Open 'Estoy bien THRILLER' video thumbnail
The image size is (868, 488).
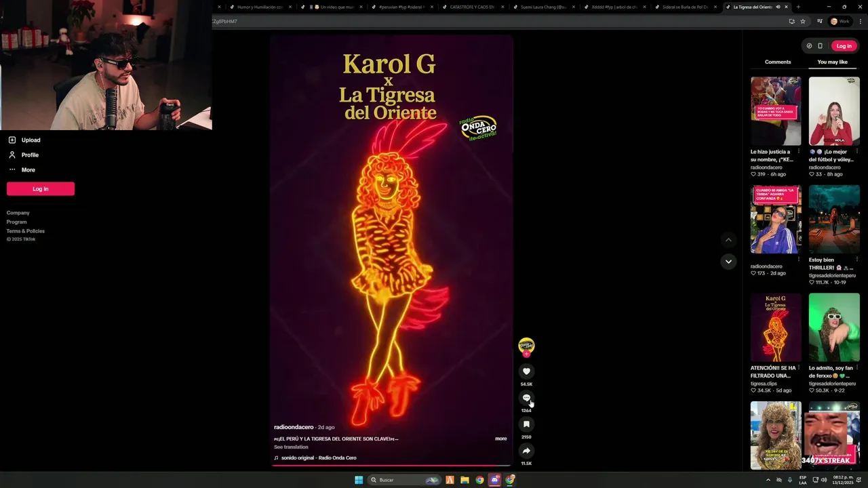pyautogui.click(x=834, y=219)
